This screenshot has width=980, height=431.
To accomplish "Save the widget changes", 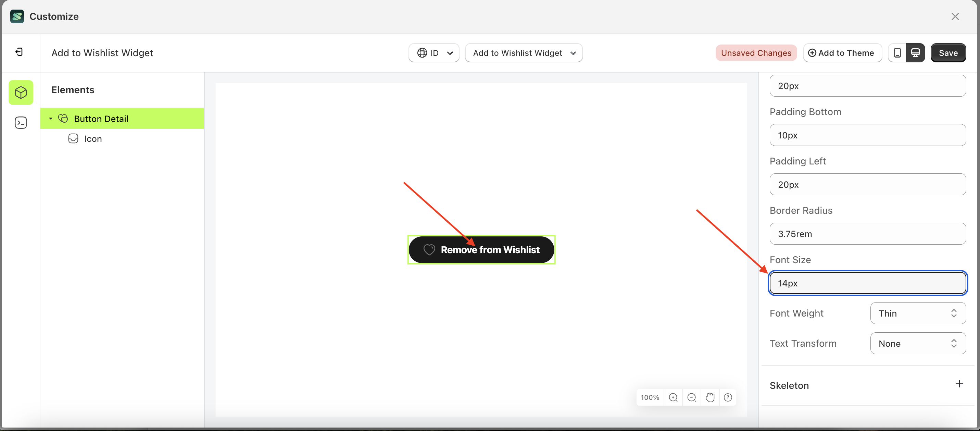I will [948, 52].
